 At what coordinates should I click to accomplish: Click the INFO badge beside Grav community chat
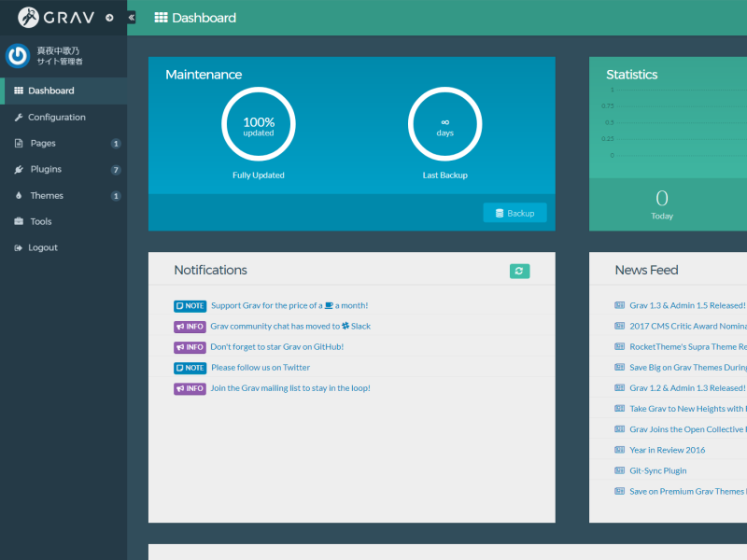click(190, 327)
